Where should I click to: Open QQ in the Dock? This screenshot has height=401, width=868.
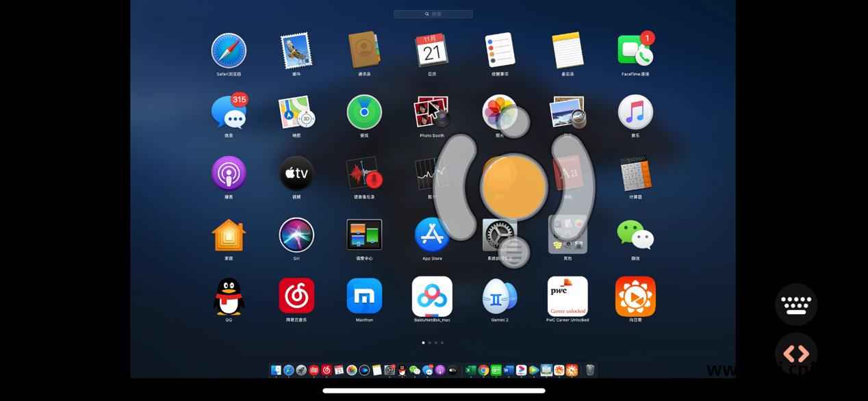click(402, 370)
